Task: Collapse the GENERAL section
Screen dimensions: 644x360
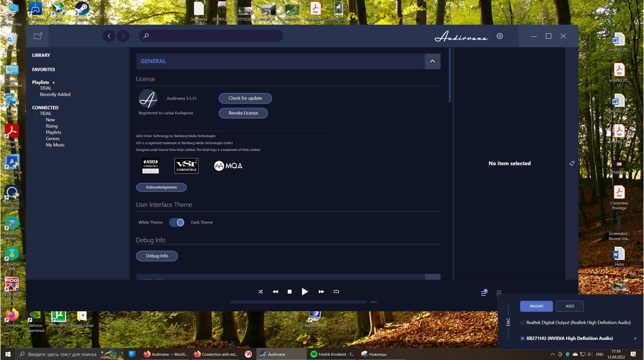Action: [432, 61]
